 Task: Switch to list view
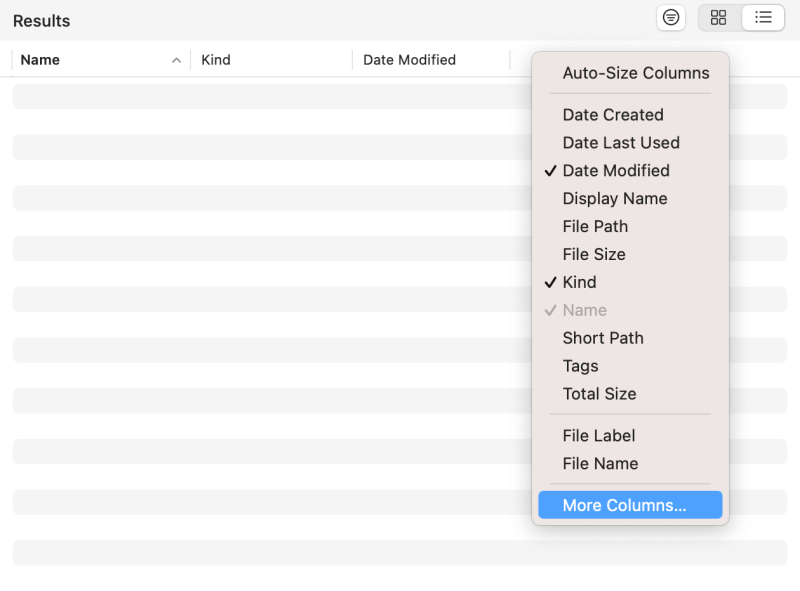click(x=763, y=18)
